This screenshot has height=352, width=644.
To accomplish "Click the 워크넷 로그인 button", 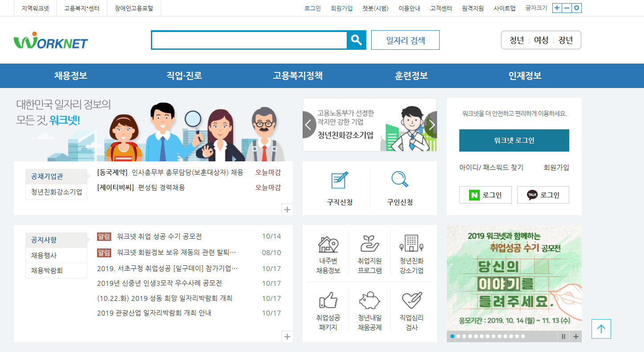I will [x=514, y=140].
